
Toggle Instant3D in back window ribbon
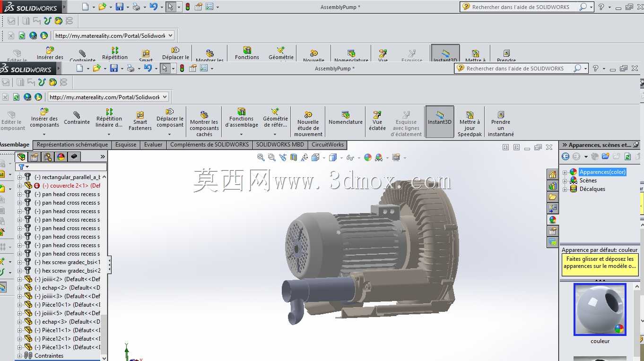click(x=445, y=53)
